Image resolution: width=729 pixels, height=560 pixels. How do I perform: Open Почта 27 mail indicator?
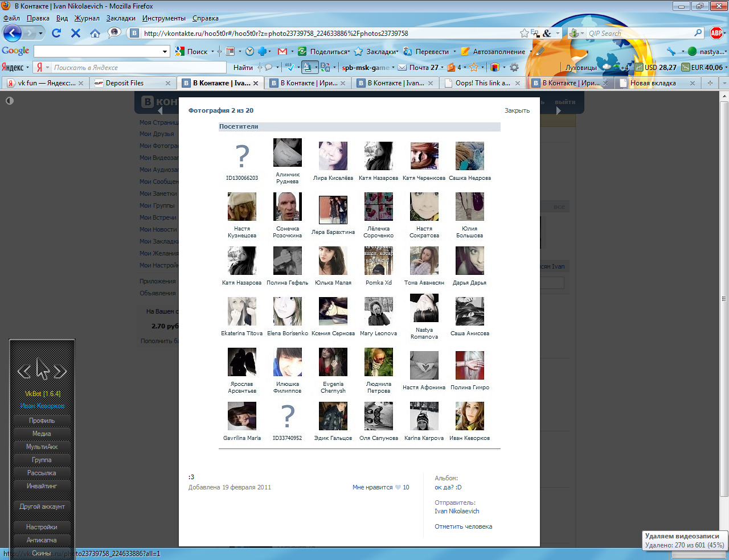(418, 67)
